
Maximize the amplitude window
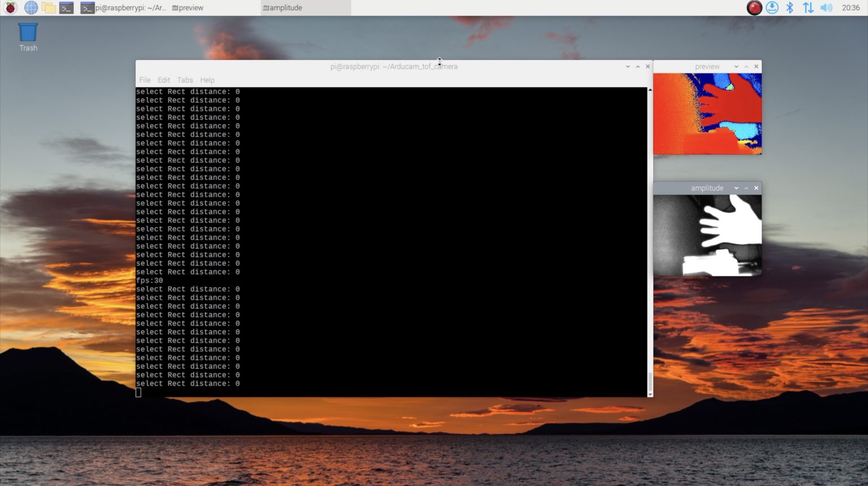pos(746,188)
